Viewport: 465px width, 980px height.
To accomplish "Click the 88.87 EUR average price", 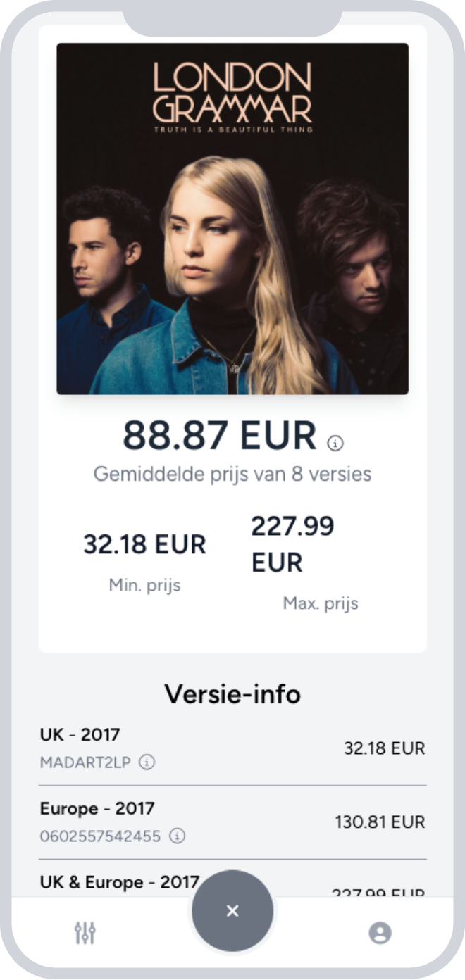I will tap(220, 436).
